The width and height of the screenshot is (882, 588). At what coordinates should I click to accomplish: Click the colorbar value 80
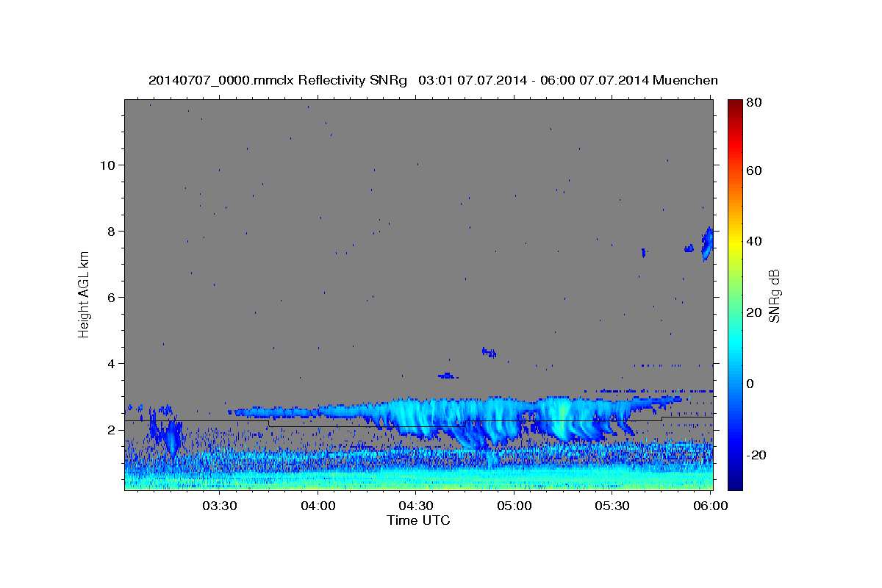[756, 102]
